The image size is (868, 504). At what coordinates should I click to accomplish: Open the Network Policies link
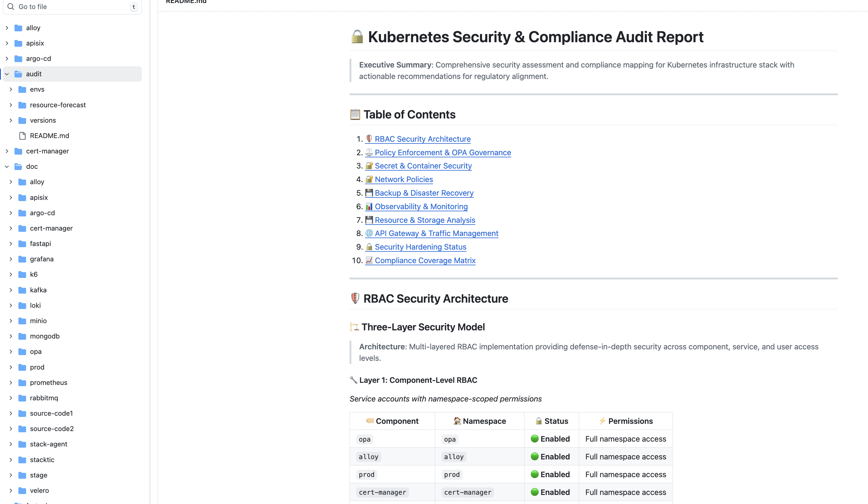[403, 179]
